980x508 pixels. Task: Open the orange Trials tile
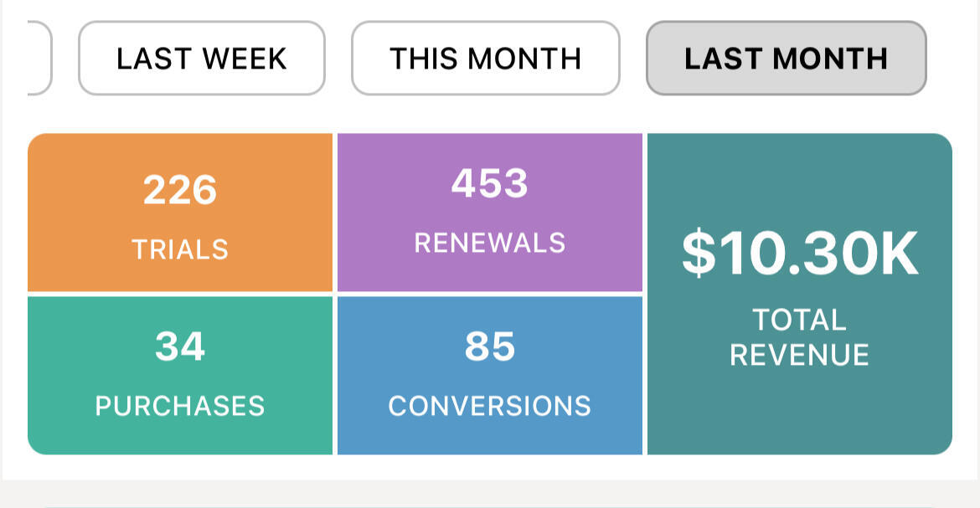click(180, 213)
